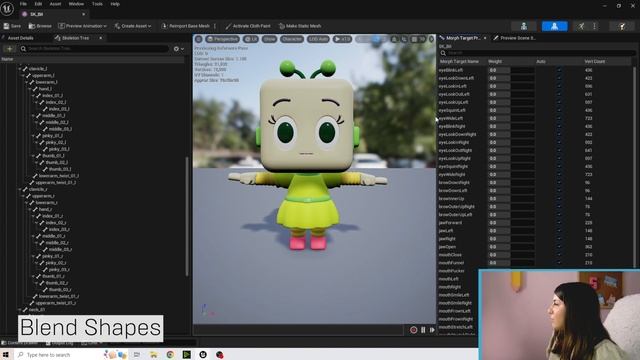Image resolution: width=640 pixels, height=360 pixels.
Task: Select the Morph Target Previewer tab
Action: point(462,38)
